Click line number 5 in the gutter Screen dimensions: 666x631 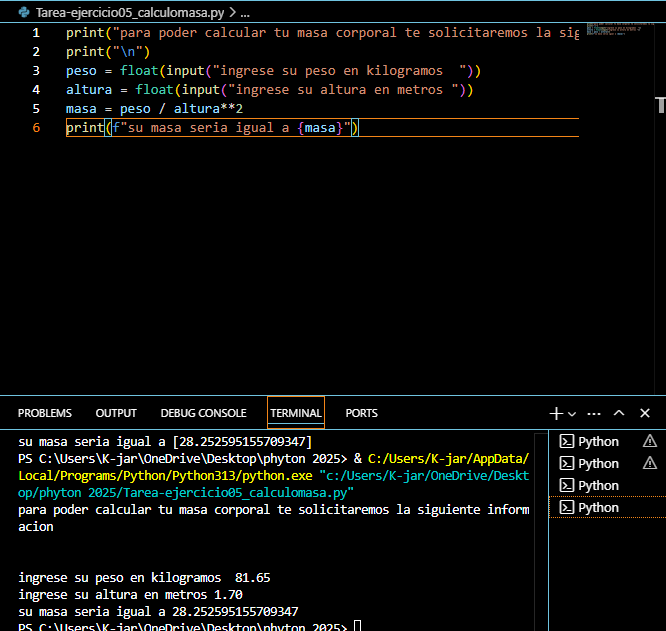tap(36, 109)
